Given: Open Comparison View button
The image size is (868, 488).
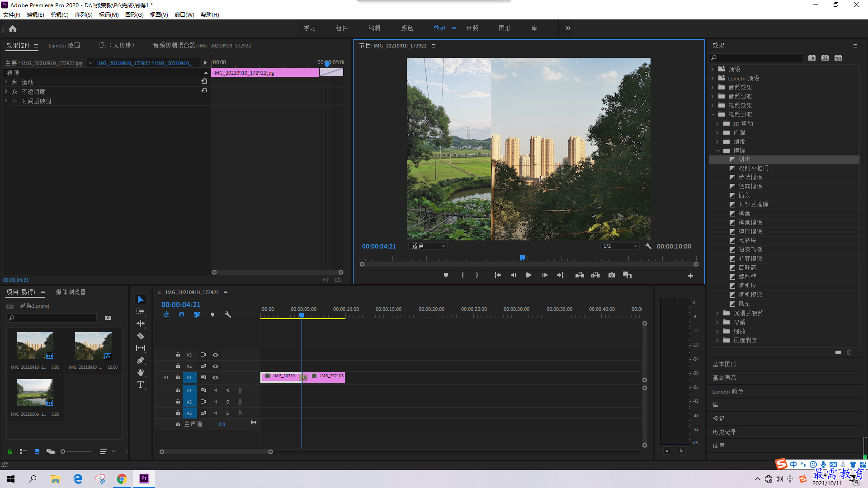Looking at the screenshot, I should 627,275.
